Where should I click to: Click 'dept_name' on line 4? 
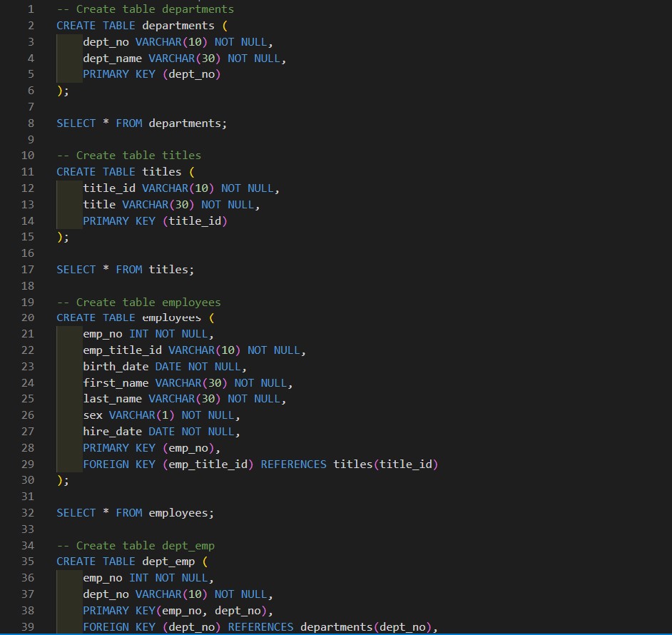[x=112, y=59]
